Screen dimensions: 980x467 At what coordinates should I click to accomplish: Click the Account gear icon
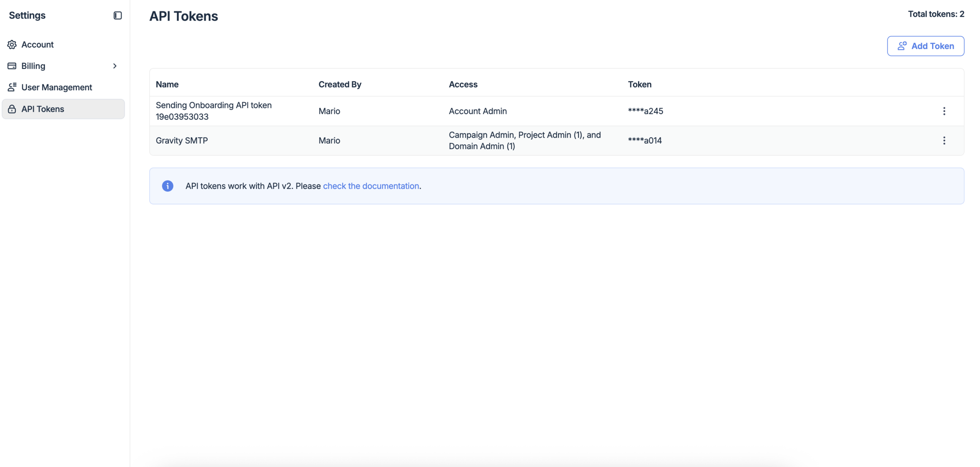click(12, 44)
